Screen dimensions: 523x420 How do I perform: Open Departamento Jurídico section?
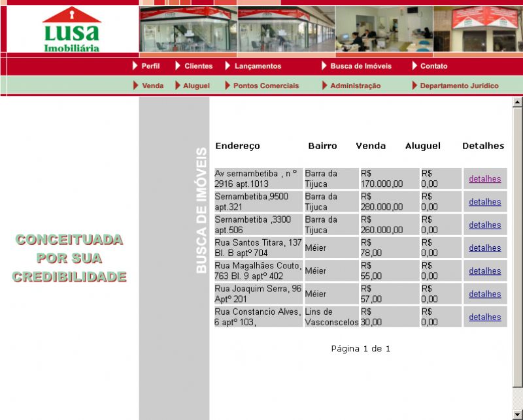click(460, 86)
